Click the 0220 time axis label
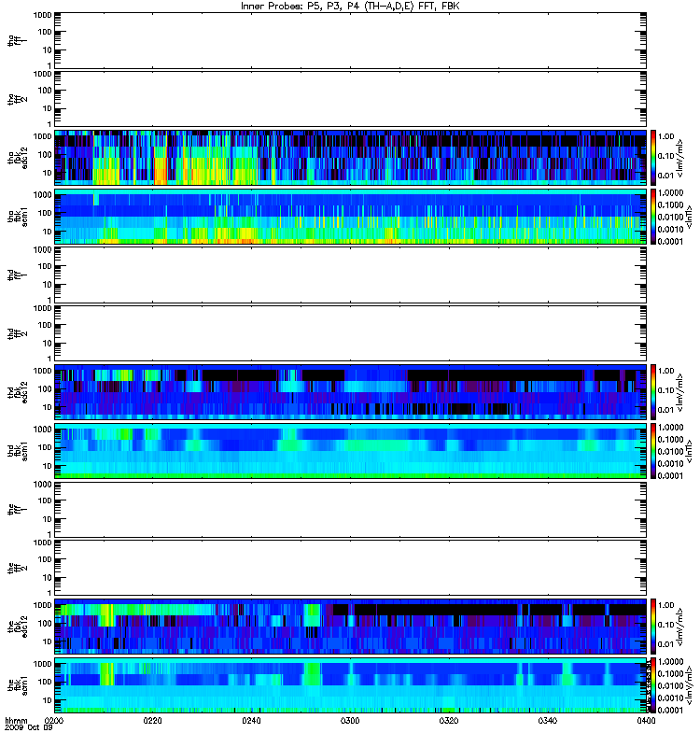This screenshot has height=747, width=700. tap(152, 721)
